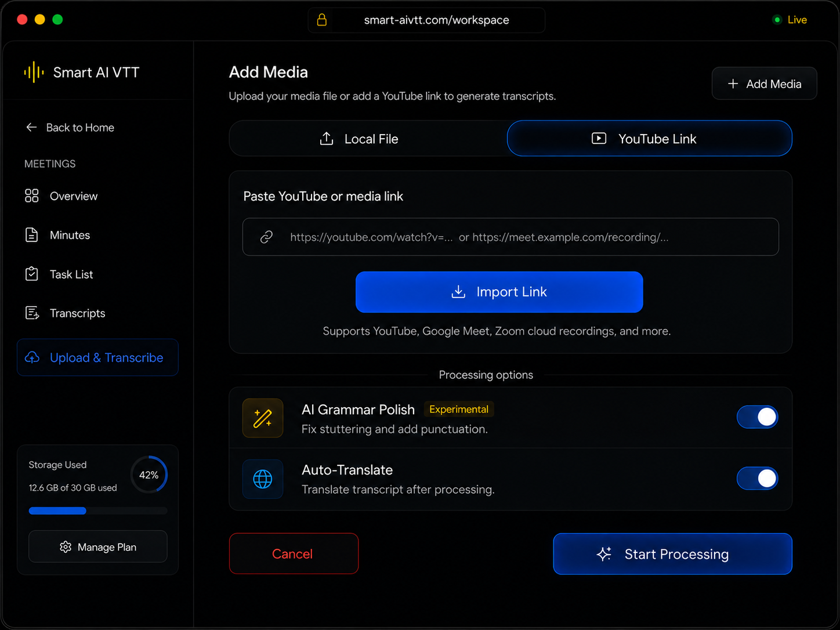Open Overview in the sidebar
The height and width of the screenshot is (630, 840).
[97, 196]
